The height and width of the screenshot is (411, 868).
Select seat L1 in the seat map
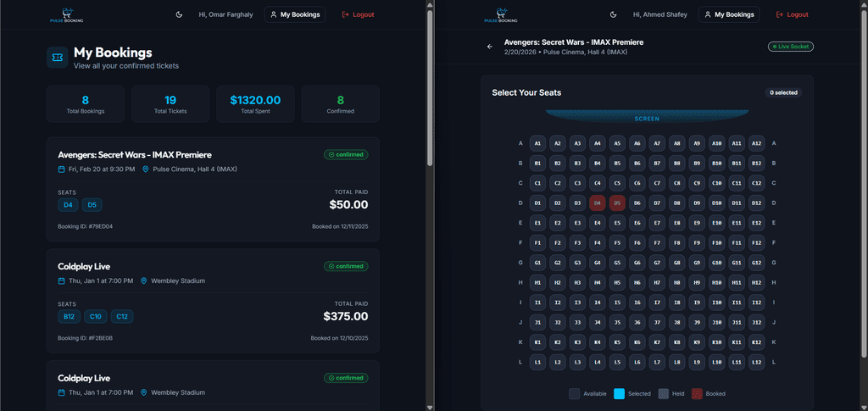tap(537, 363)
